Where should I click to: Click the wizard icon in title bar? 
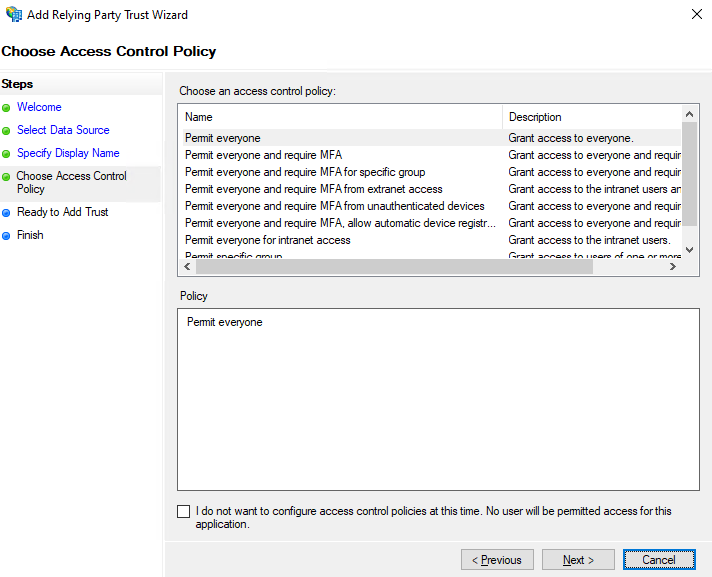pos(13,15)
